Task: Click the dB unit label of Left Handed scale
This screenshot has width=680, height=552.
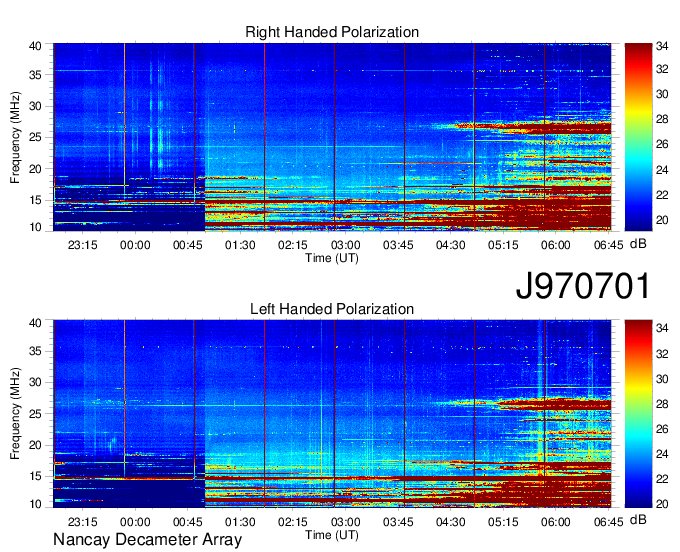Action: point(638,519)
